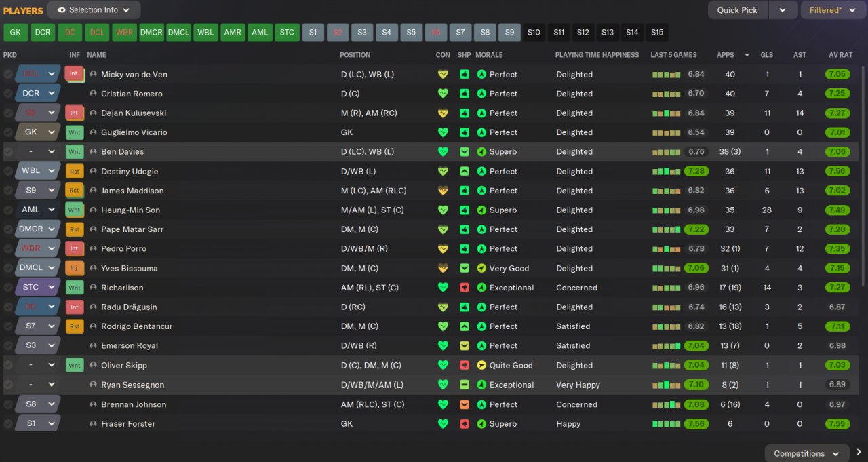Click the Rst badge beside Rodrigo Bentancur
Screen dimensions: 868x462
[75, 326]
